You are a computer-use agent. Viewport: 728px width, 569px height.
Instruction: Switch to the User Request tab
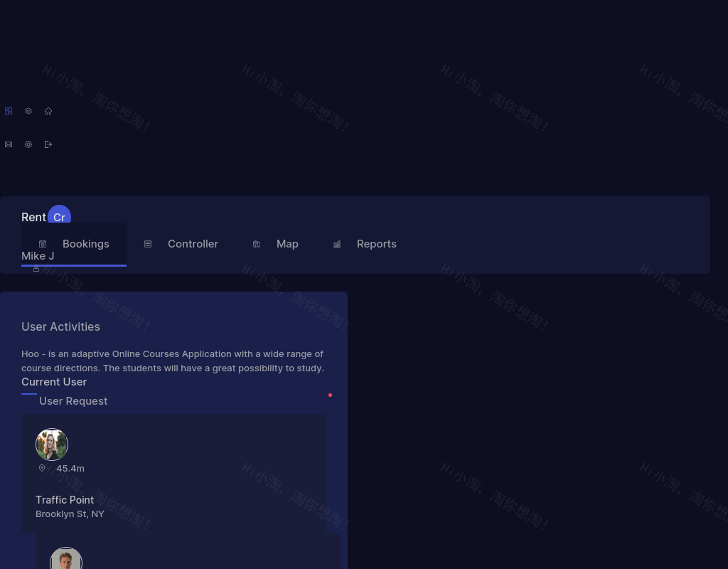73,401
